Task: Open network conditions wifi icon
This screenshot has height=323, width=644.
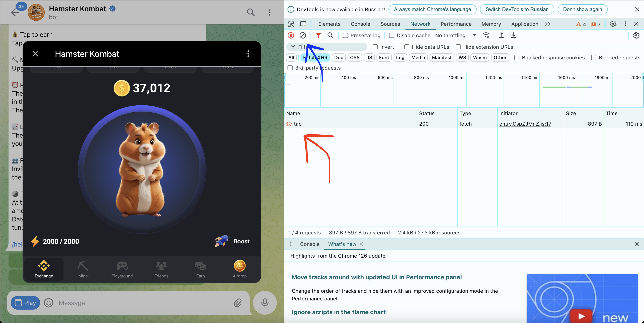Action: 486,35
